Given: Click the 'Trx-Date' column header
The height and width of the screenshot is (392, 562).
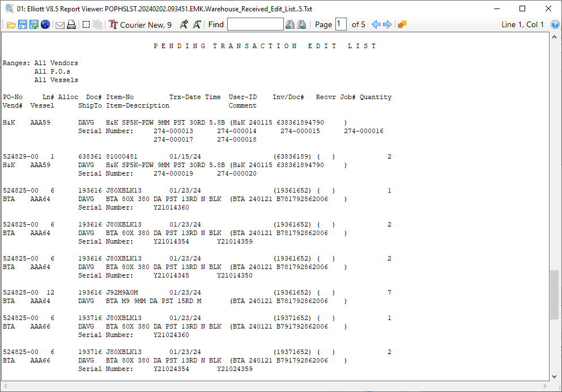Looking at the screenshot, I should point(185,97).
